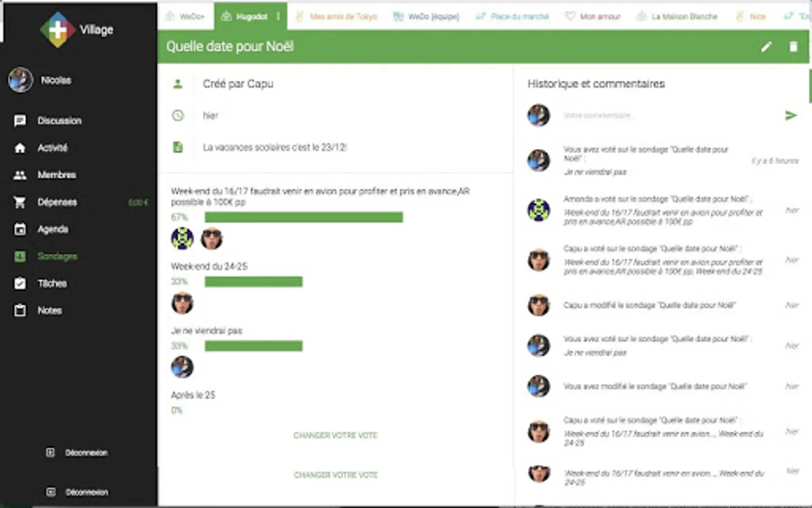Click Nicolas's profile avatar in the sidebar
Screen dimensions: 812x508
point(20,80)
